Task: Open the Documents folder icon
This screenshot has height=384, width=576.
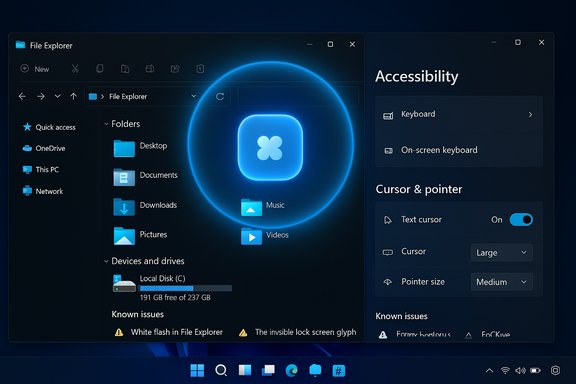Action: pos(124,177)
